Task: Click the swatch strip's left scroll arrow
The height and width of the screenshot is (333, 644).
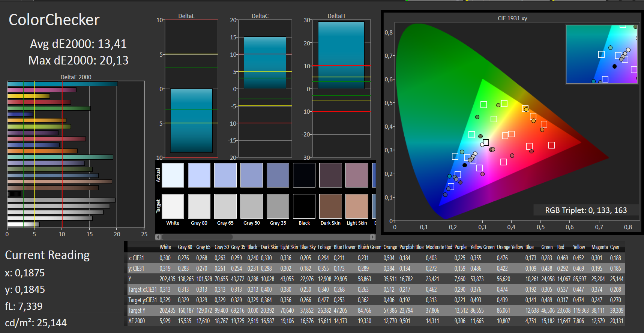Action: [158, 237]
